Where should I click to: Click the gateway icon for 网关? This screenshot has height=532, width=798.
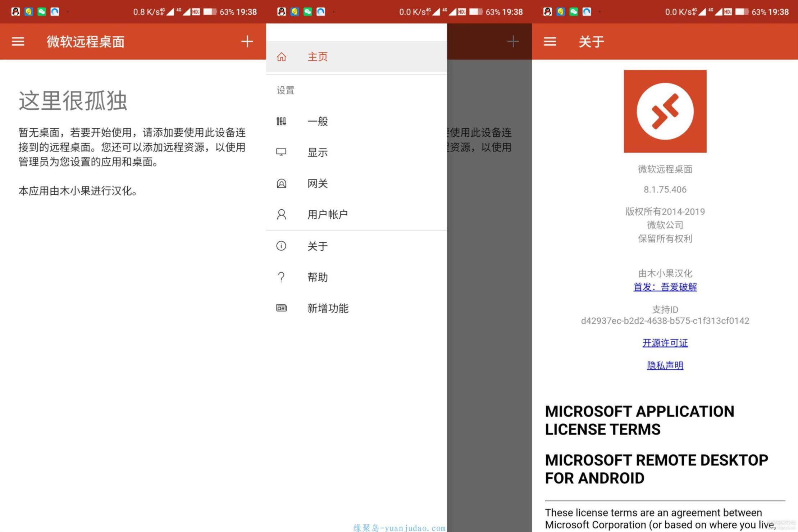[x=281, y=183]
